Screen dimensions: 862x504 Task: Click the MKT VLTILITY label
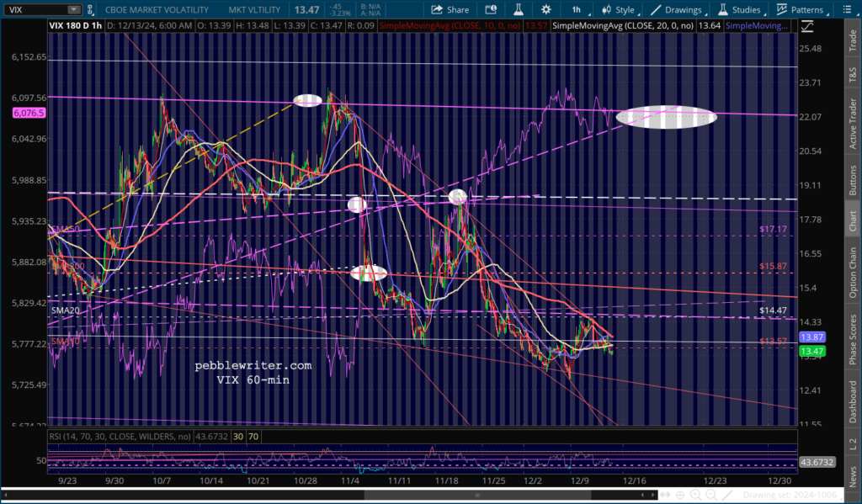point(254,10)
